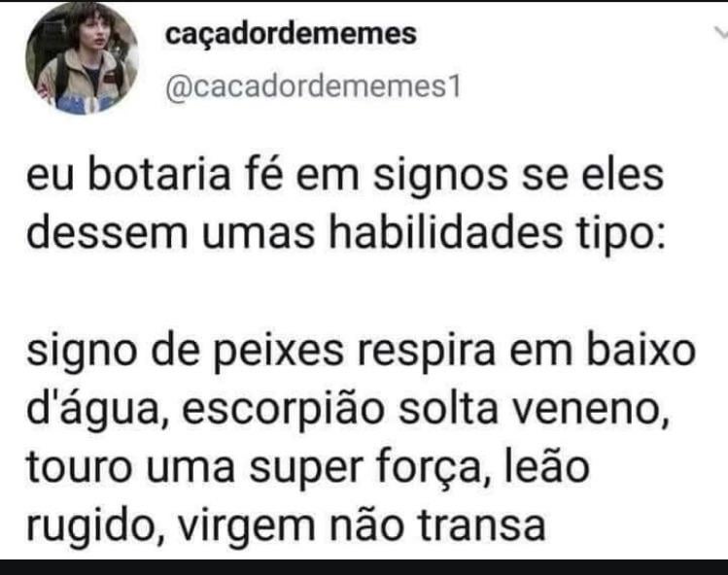The width and height of the screenshot is (728, 575).
Task: Click the black bar below the tweet
Action: point(364,567)
